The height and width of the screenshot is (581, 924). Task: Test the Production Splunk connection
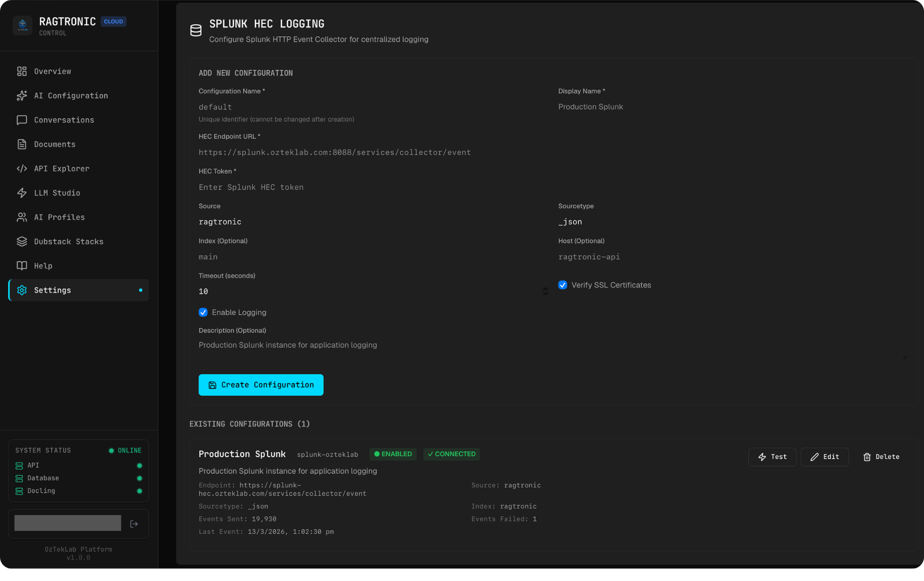[x=772, y=456]
